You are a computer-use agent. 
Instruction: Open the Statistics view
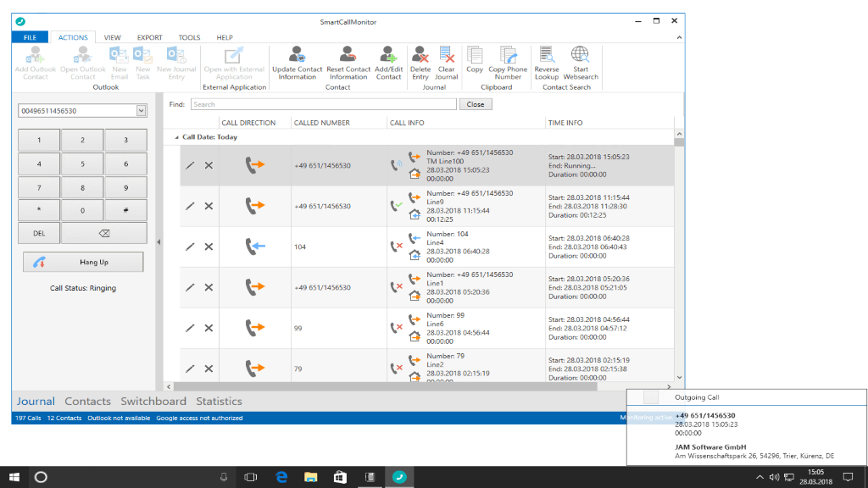click(x=219, y=401)
